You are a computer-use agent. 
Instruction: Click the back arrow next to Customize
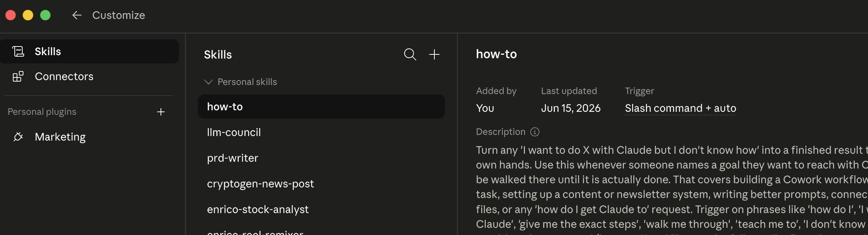(77, 15)
